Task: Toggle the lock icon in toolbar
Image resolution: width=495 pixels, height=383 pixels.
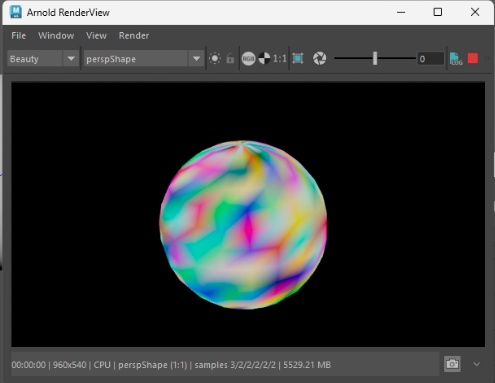Action: tap(230, 59)
